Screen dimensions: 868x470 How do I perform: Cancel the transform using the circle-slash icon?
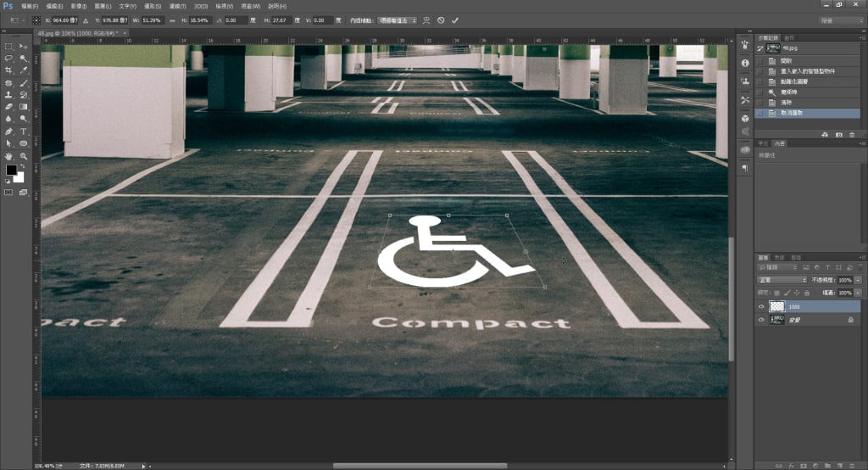441,20
